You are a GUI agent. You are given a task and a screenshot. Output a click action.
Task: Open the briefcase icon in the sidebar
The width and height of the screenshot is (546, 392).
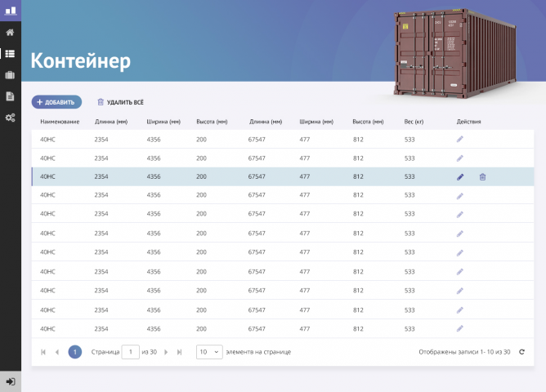[x=10, y=75]
